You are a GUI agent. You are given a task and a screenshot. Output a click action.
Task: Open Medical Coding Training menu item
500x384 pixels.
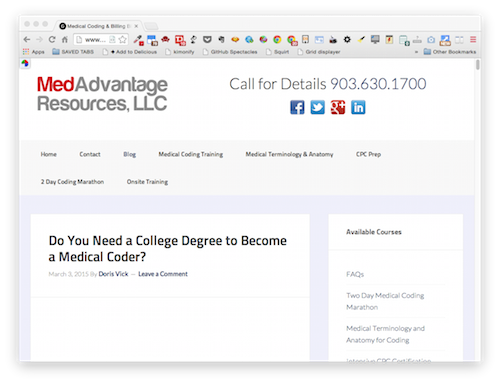point(191,154)
